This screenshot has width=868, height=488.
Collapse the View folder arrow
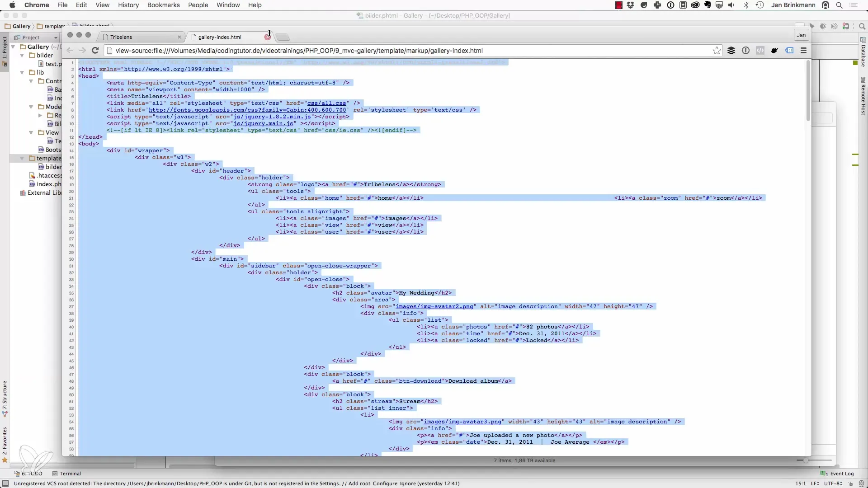coord(31,133)
